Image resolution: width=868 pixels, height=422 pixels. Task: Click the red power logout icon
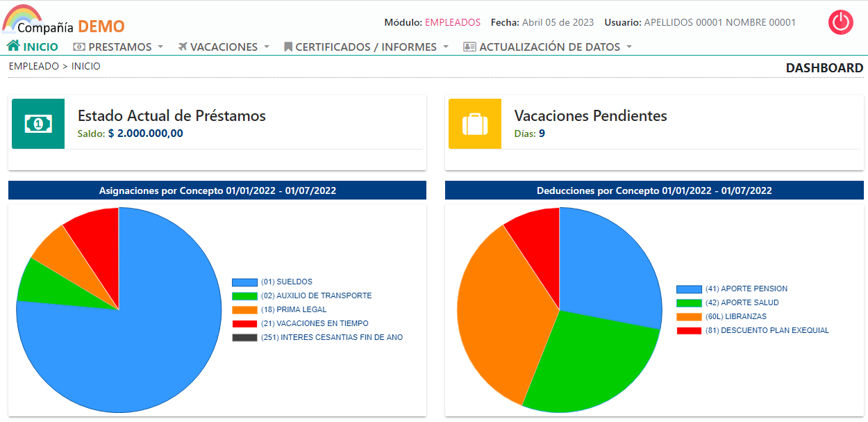coord(840,22)
